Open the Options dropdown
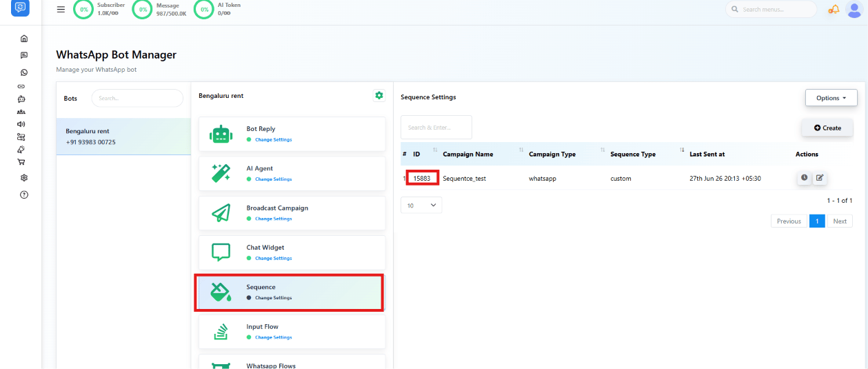The width and height of the screenshot is (868, 369). pyautogui.click(x=831, y=98)
